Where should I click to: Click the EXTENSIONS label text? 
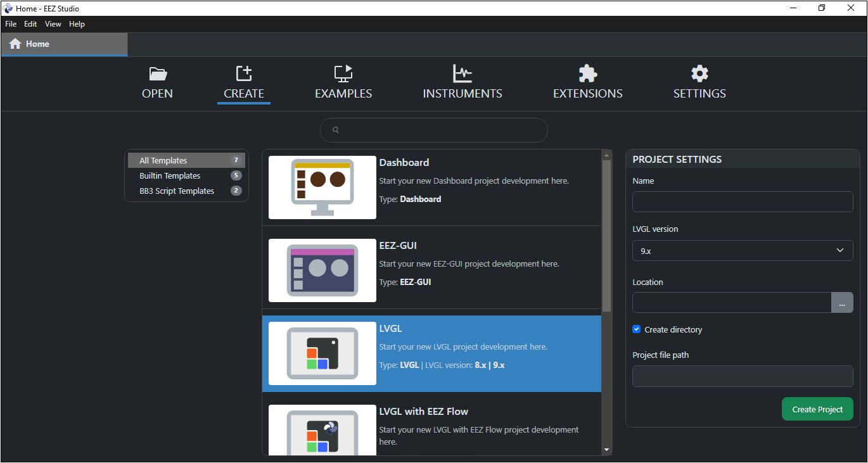(588, 93)
